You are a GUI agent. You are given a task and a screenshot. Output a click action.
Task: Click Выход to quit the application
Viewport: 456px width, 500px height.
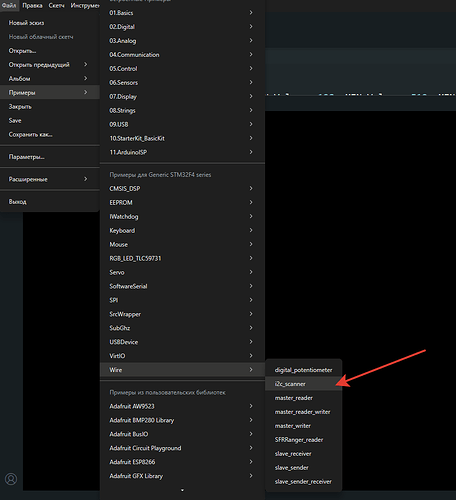pyautogui.click(x=50, y=202)
